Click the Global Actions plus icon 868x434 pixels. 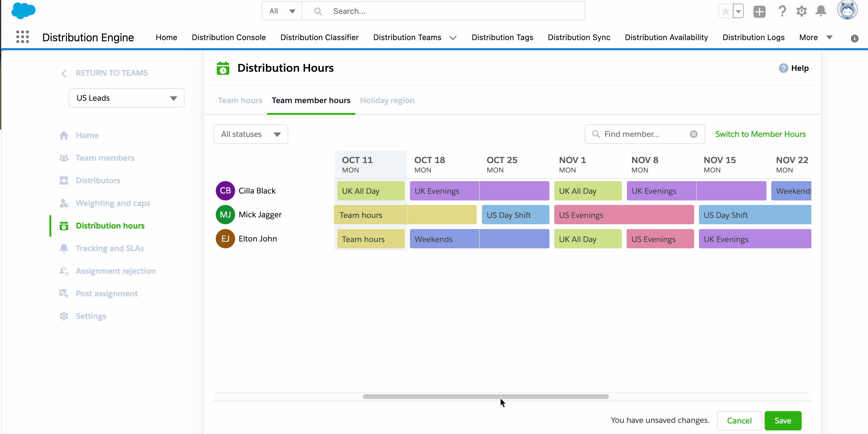tap(759, 11)
